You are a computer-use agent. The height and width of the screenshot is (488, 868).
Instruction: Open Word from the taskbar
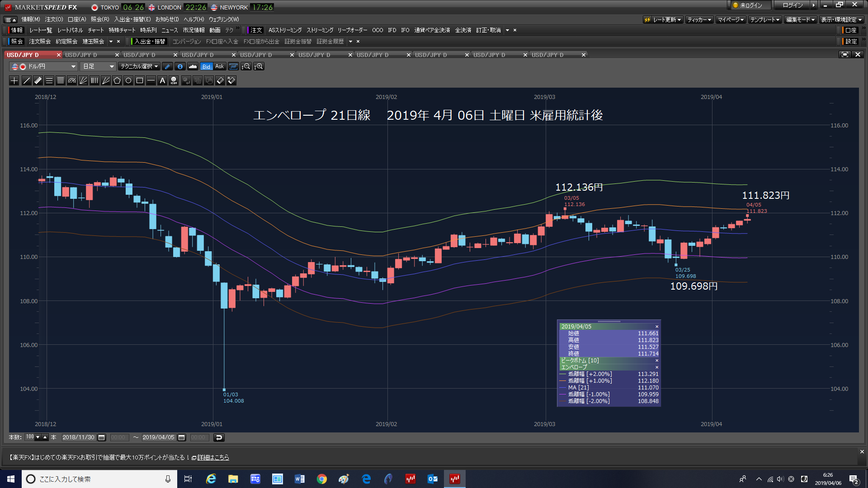(x=299, y=479)
